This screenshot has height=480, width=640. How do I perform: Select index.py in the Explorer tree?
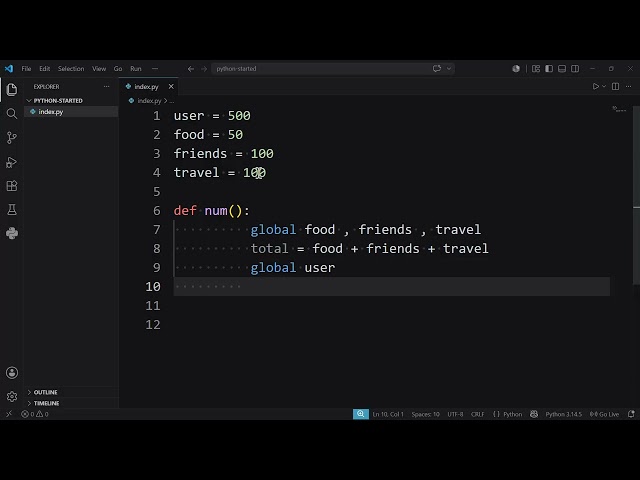click(71, 111)
